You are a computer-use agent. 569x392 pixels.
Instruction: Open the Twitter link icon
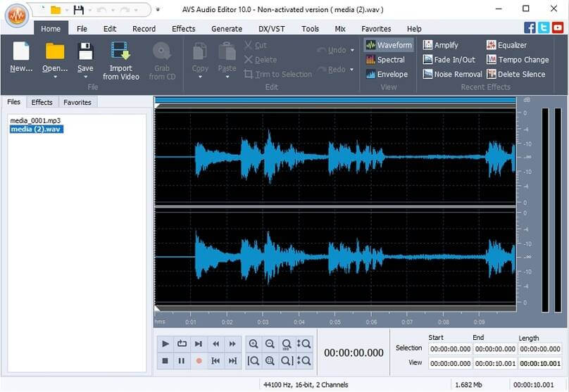pos(544,27)
